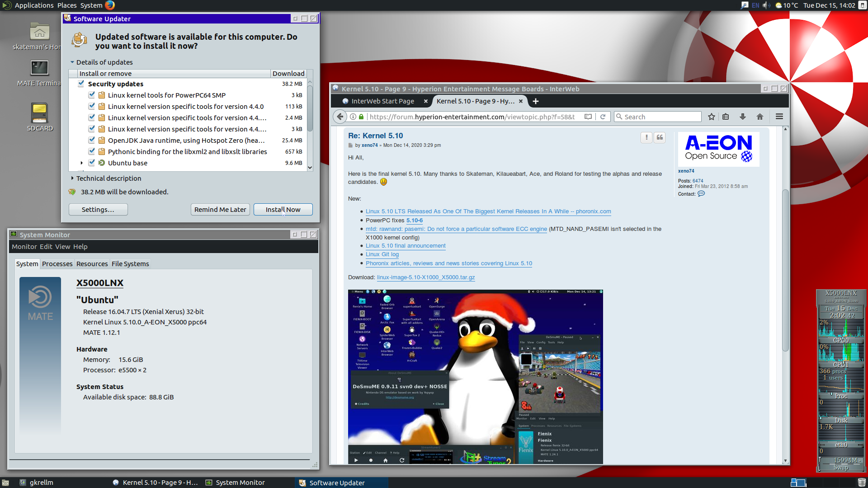Launch MATE Terminal desktop icon
Image resolution: width=868 pixels, height=488 pixels.
tap(39, 68)
